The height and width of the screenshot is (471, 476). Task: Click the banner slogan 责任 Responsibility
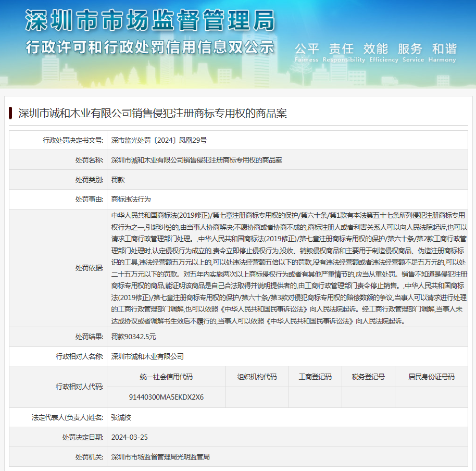tap(344, 53)
